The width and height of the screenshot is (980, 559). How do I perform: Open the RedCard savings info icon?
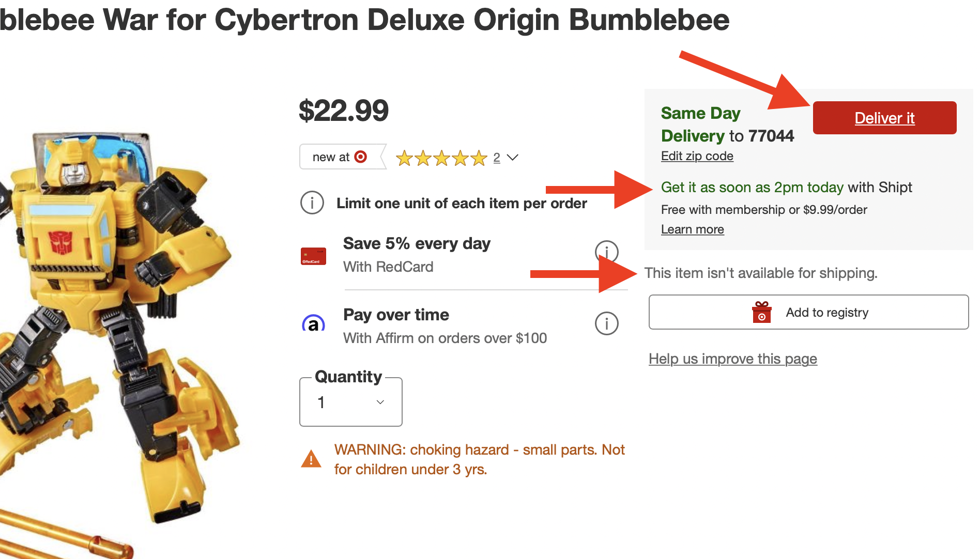pos(606,252)
